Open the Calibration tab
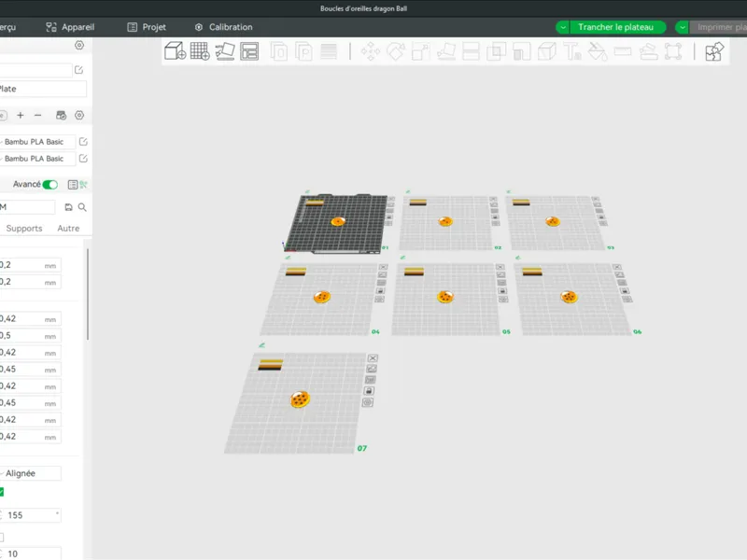747x560 pixels. click(x=223, y=27)
